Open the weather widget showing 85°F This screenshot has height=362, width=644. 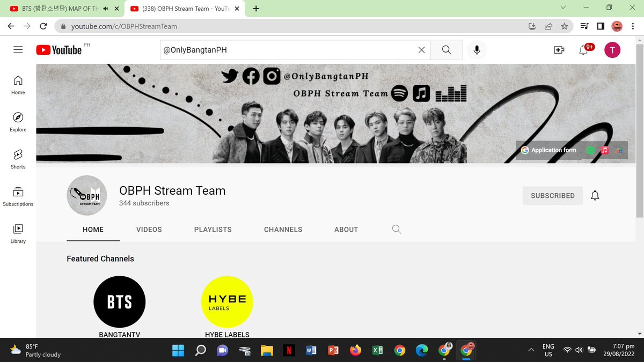tap(36, 350)
